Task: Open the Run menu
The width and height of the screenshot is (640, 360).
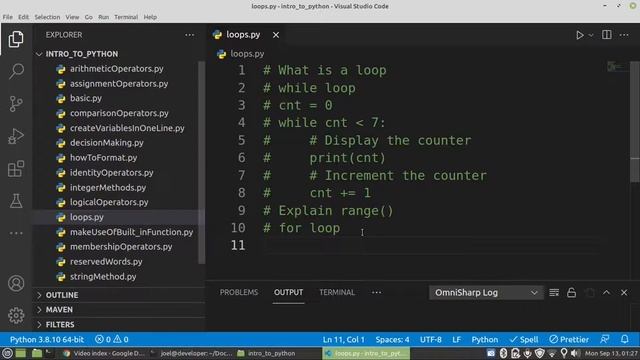Action: pos(103,17)
